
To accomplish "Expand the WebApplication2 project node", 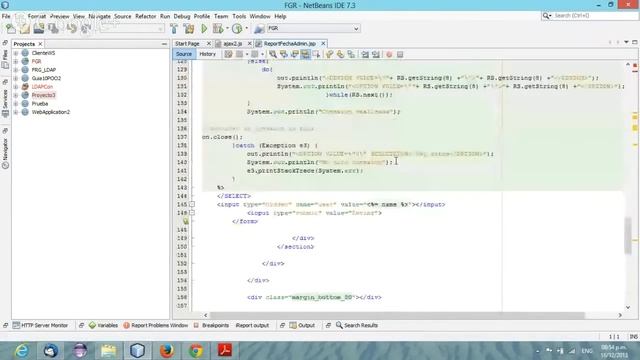I will point(16,112).
